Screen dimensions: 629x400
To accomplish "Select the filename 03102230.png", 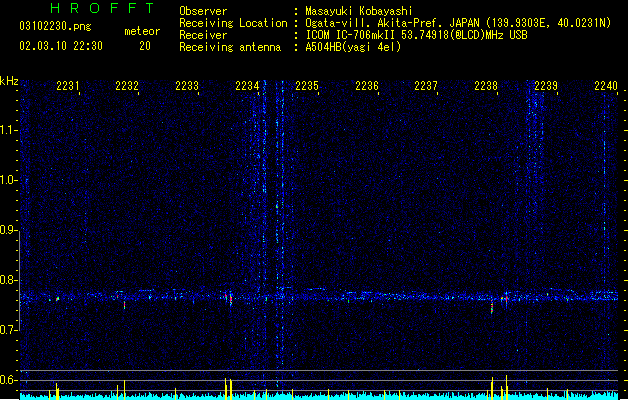I will (55, 26).
